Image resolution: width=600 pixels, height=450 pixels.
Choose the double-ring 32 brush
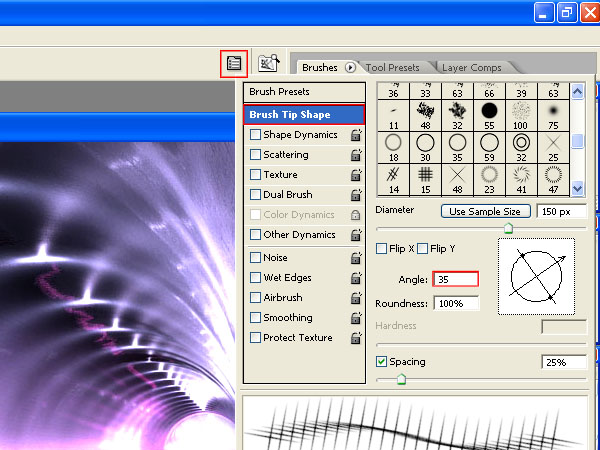pos(521,148)
